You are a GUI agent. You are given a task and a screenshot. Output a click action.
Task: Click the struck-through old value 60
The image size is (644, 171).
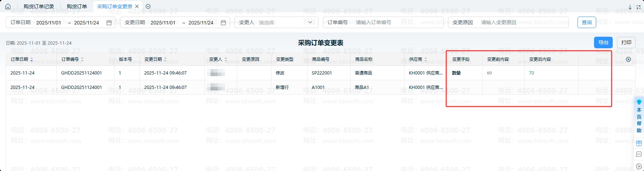click(489, 73)
